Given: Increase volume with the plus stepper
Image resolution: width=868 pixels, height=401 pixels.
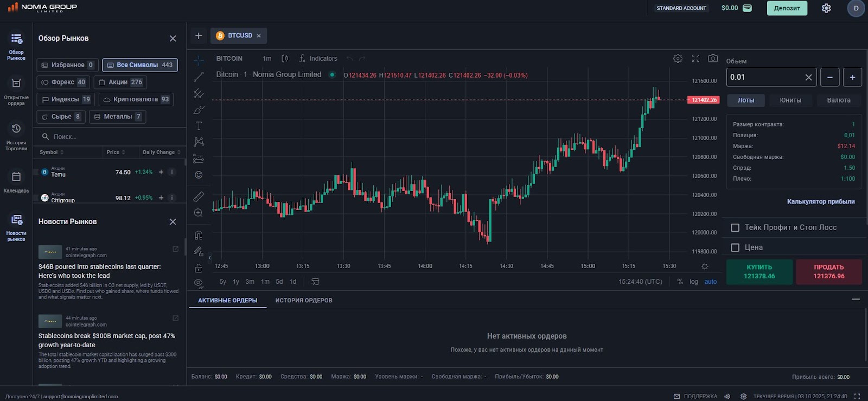Looking at the screenshot, I should tap(852, 78).
